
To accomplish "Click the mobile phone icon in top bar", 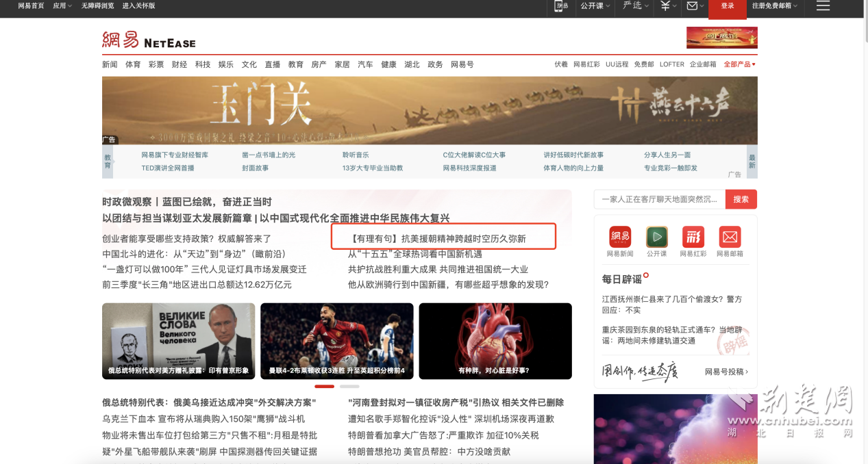I will click(x=561, y=6).
